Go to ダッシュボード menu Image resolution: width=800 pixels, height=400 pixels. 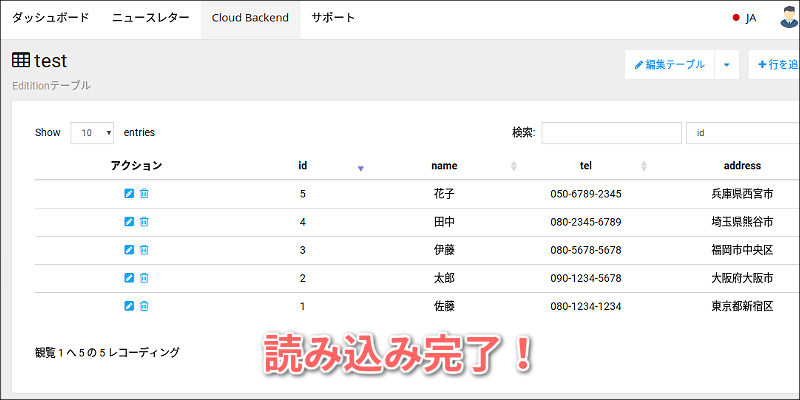[x=51, y=18]
